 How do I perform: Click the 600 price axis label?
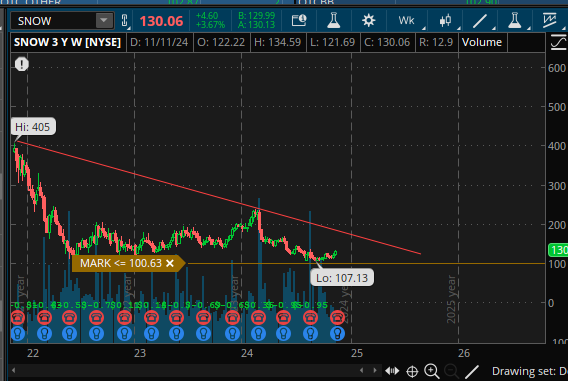click(557, 68)
